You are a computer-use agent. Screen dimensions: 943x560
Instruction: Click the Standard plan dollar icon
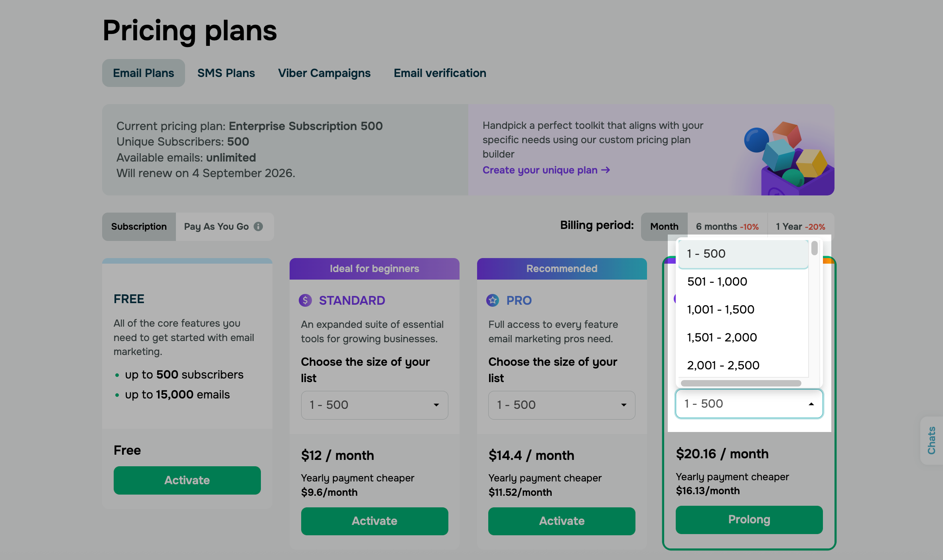tap(305, 300)
